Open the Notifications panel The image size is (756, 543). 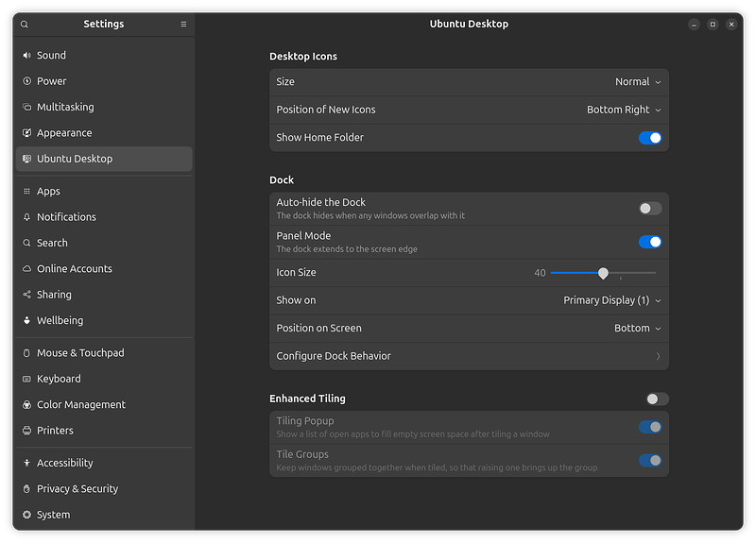104,217
